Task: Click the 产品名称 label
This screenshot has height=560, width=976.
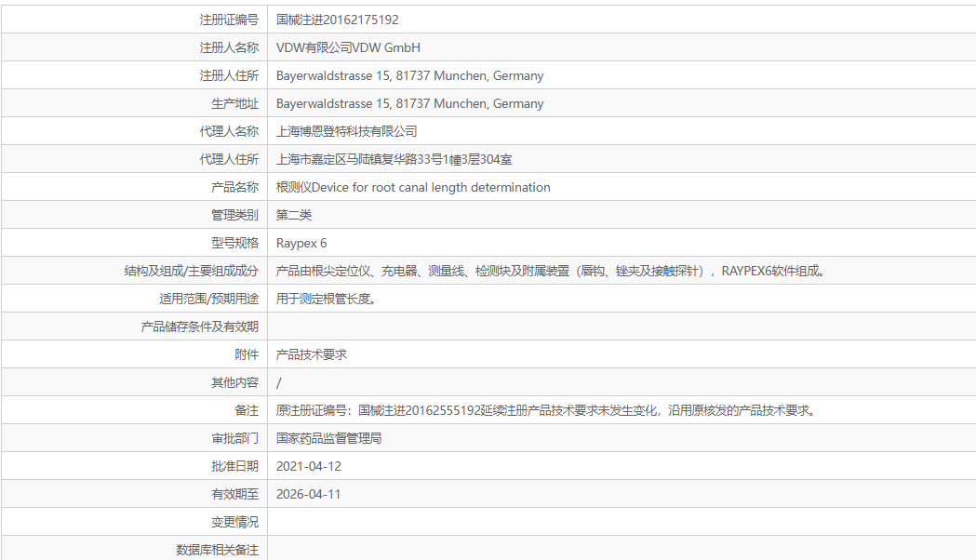Action: coord(234,187)
